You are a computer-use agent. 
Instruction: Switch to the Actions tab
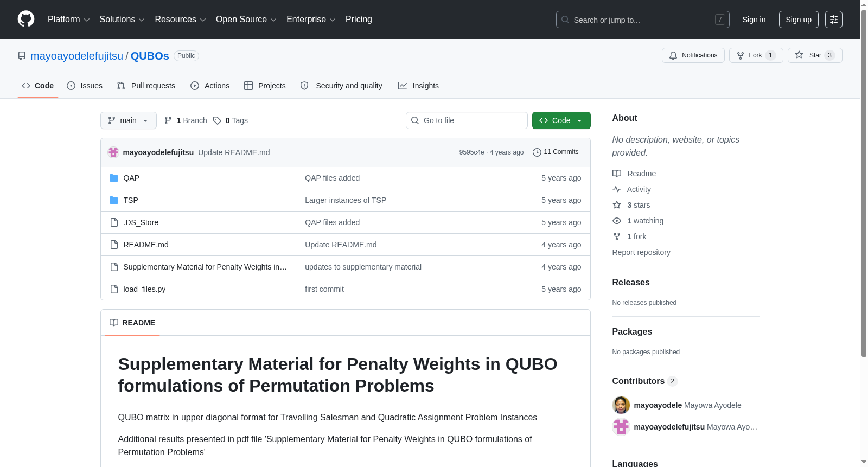tap(210, 86)
